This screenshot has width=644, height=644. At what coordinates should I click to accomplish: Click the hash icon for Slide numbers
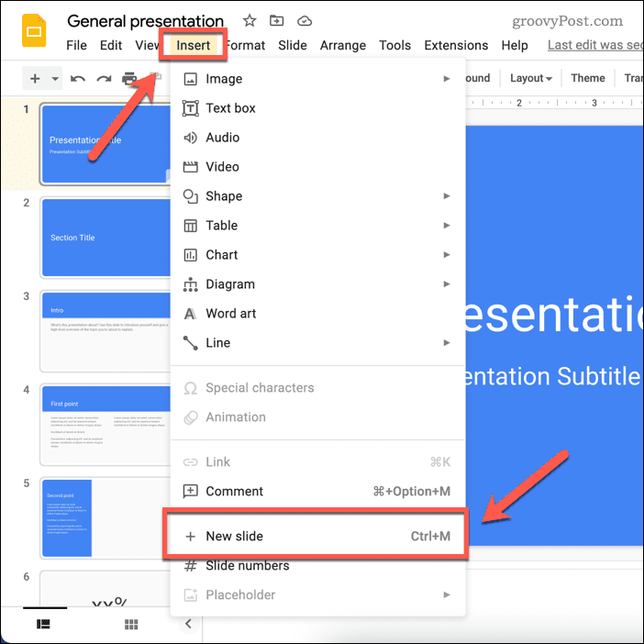190,566
